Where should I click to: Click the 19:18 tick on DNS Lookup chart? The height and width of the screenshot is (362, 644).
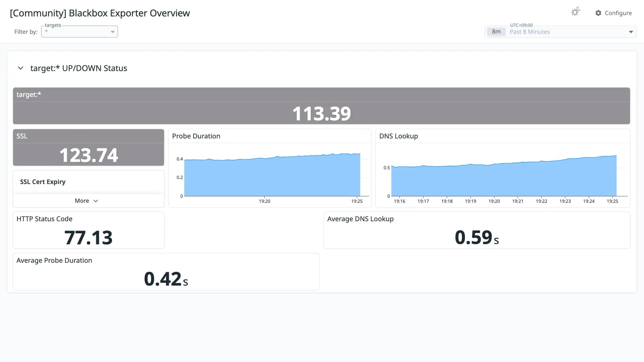[447, 201]
